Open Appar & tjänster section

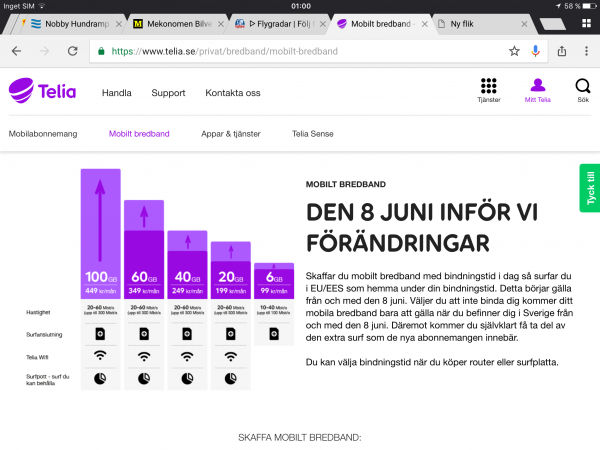tap(230, 133)
